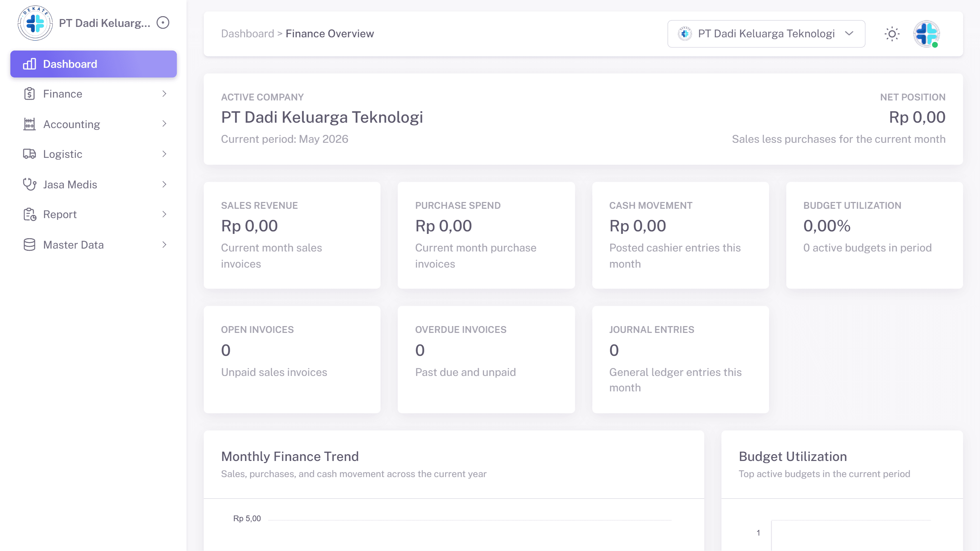Open the Jasa Medis menu label
Screen dimensions: 980x551
70,184
